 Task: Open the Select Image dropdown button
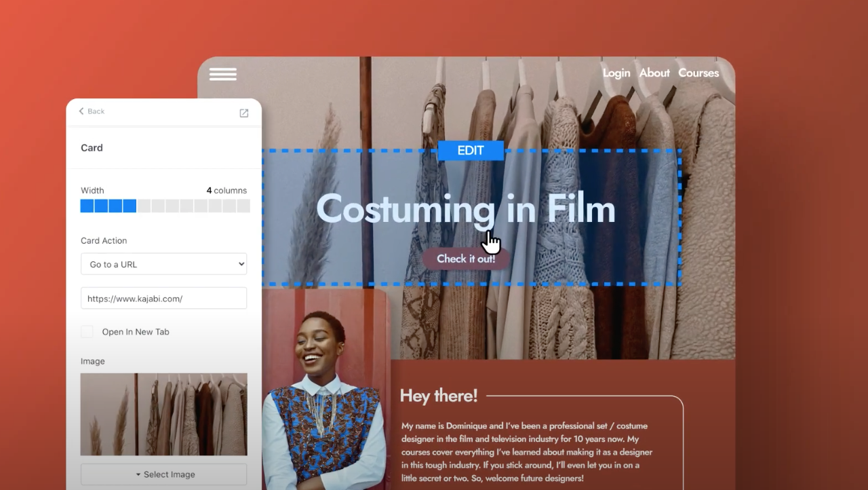(x=163, y=474)
